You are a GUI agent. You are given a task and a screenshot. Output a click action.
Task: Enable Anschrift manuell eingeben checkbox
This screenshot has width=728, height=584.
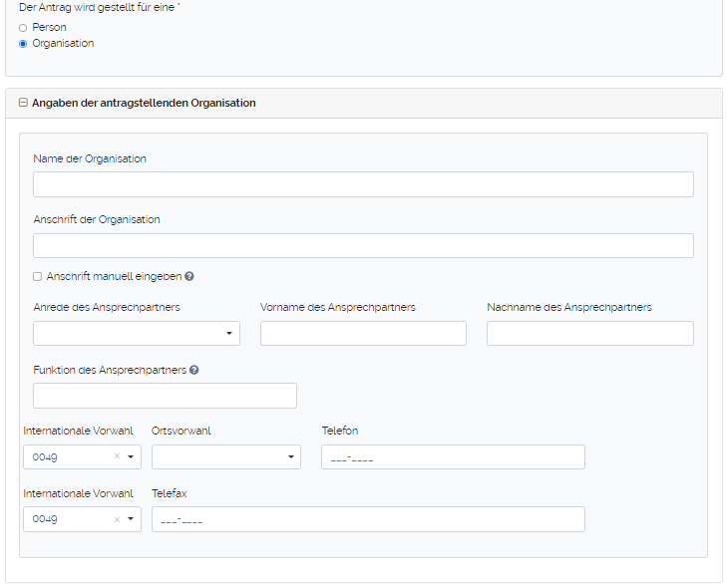click(38, 277)
